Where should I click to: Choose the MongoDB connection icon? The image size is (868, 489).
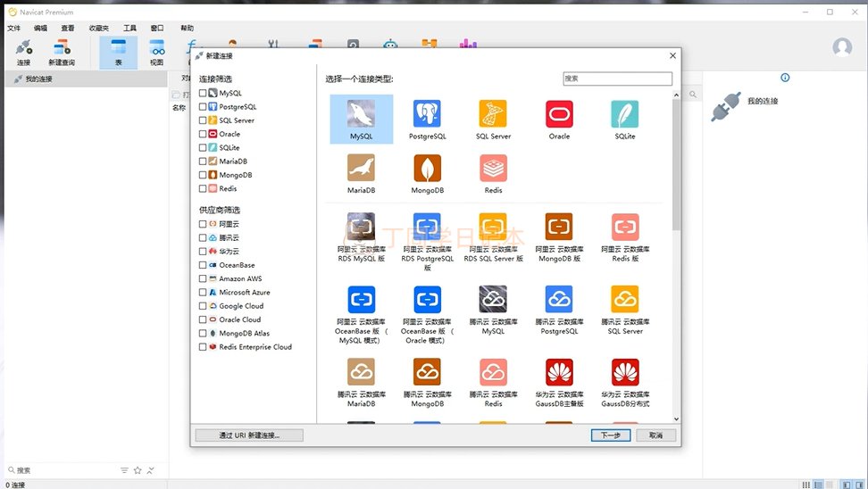point(427,169)
